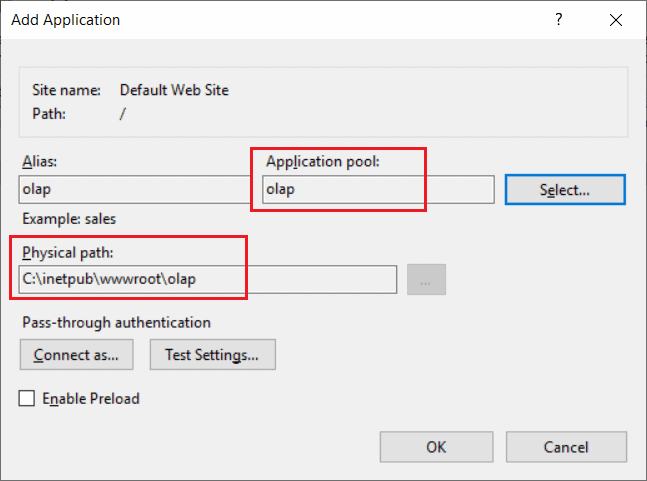Click the Default Web Site site name text
This screenshot has height=481, width=647.
[x=174, y=90]
